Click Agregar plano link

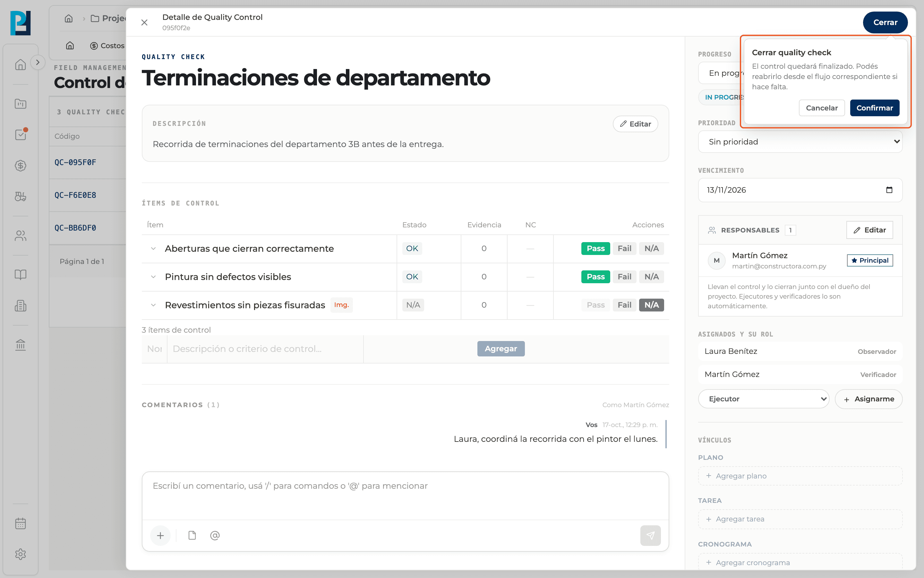pos(800,476)
